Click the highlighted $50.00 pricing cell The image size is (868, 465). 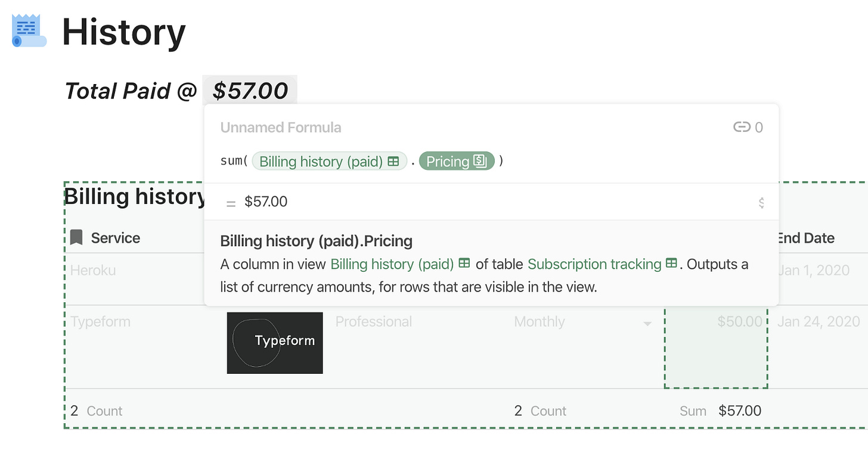716,348
